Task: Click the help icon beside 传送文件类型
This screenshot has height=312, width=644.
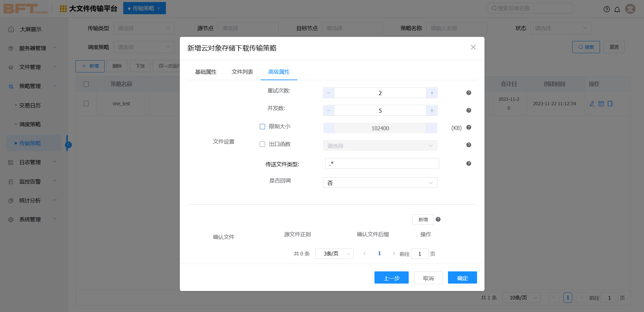Action: (469, 163)
